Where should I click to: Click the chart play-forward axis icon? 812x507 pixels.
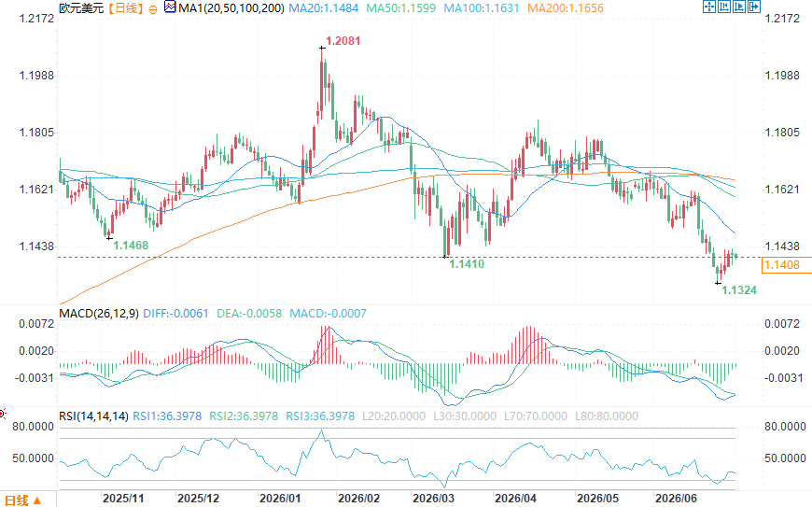pyautogui.click(x=739, y=7)
